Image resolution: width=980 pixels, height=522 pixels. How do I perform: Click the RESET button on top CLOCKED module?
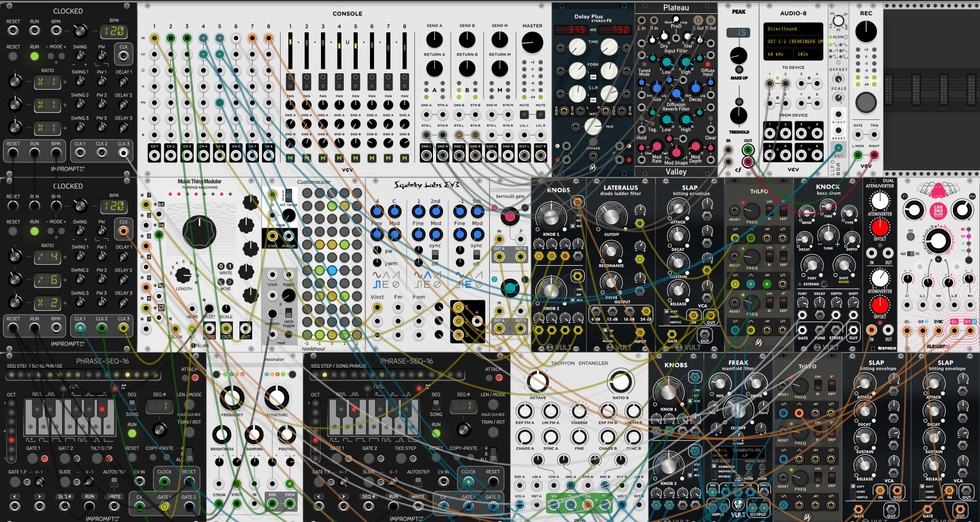13,56
